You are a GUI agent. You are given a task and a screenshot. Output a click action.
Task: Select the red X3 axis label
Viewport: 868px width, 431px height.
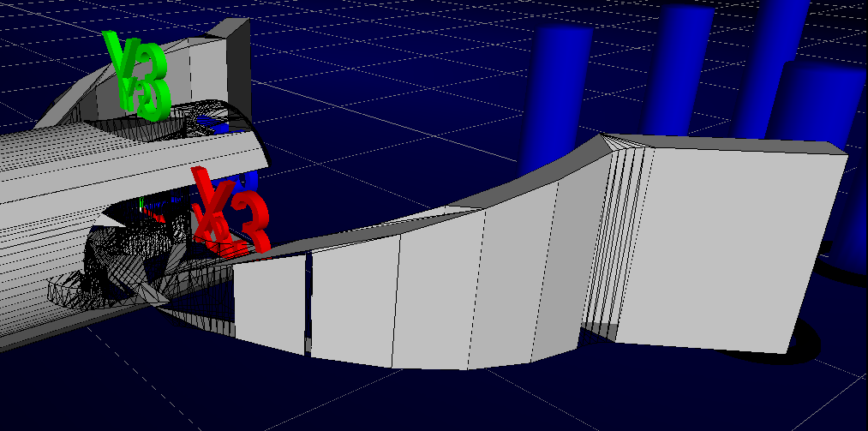coord(229,214)
